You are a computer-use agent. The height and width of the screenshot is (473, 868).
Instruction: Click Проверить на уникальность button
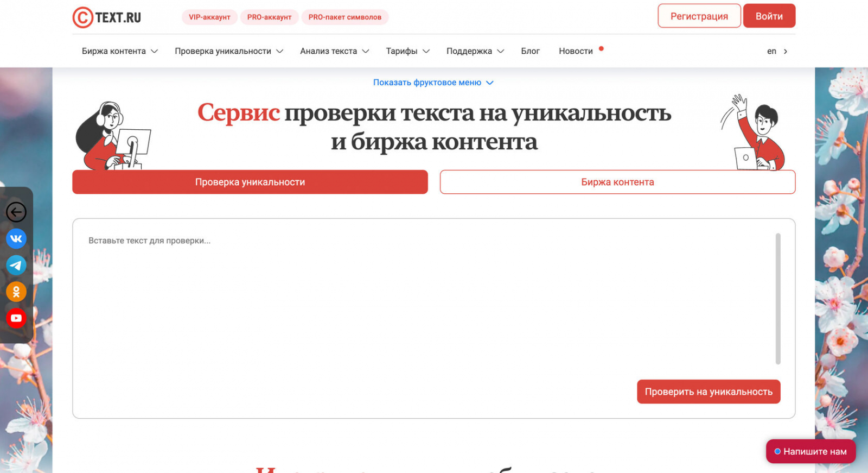coord(709,392)
